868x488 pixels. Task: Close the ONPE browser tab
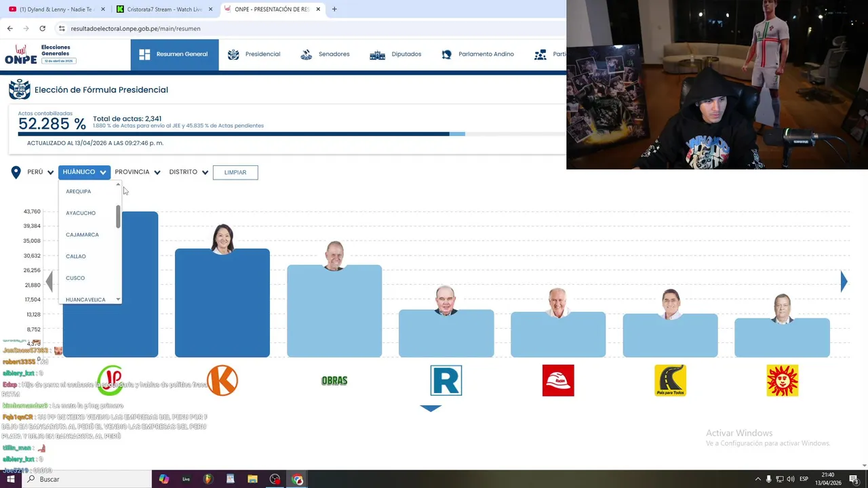point(319,9)
